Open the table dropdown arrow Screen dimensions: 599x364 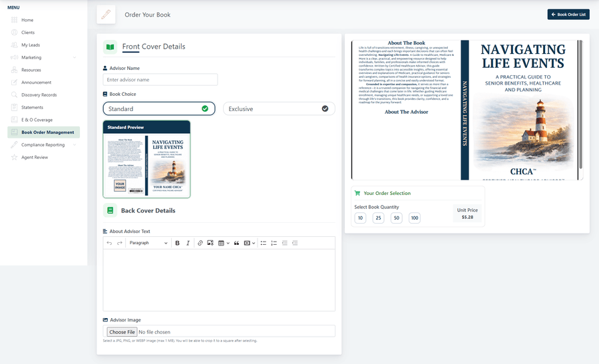pos(228,243)
